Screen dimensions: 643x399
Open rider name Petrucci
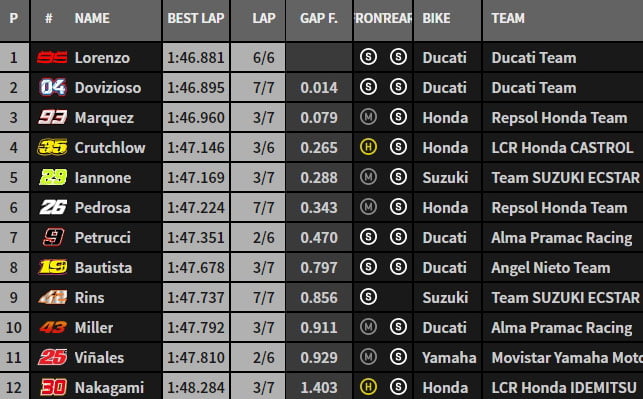(103, 237)
